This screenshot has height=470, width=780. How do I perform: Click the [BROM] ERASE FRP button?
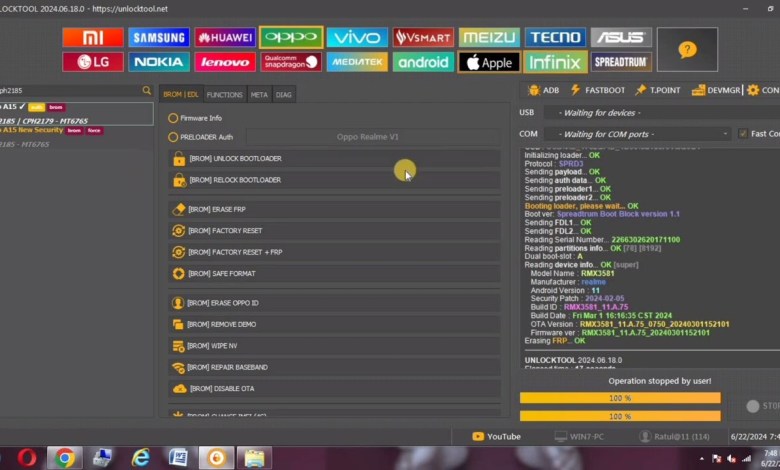point(335,209)
